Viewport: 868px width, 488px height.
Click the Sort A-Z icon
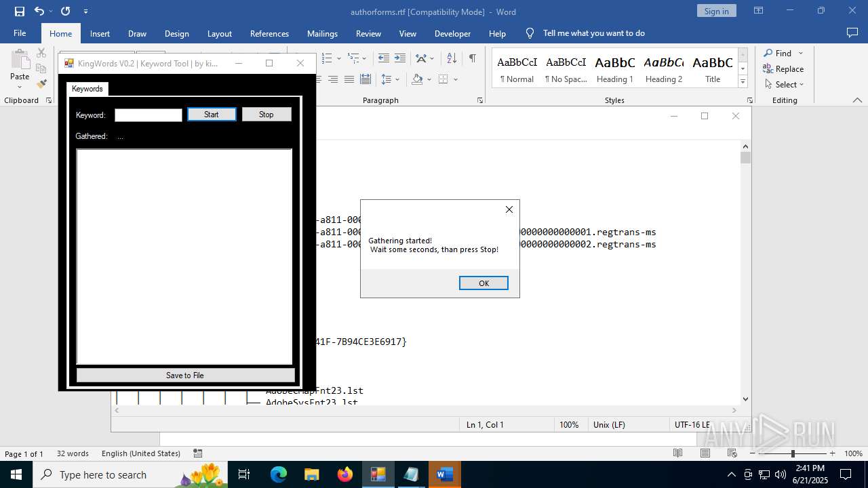click(452, 58)
